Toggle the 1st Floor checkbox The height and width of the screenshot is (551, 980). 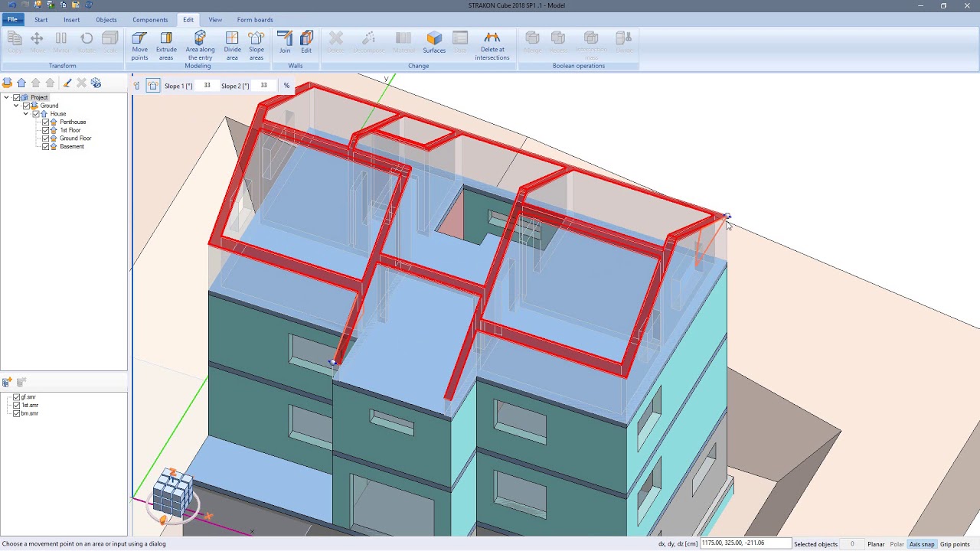click(x=46, y=130)
